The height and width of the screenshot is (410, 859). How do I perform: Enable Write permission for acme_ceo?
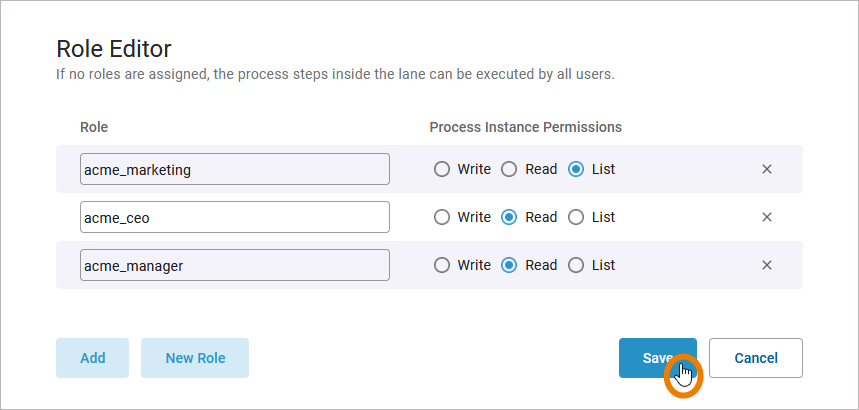442,217
